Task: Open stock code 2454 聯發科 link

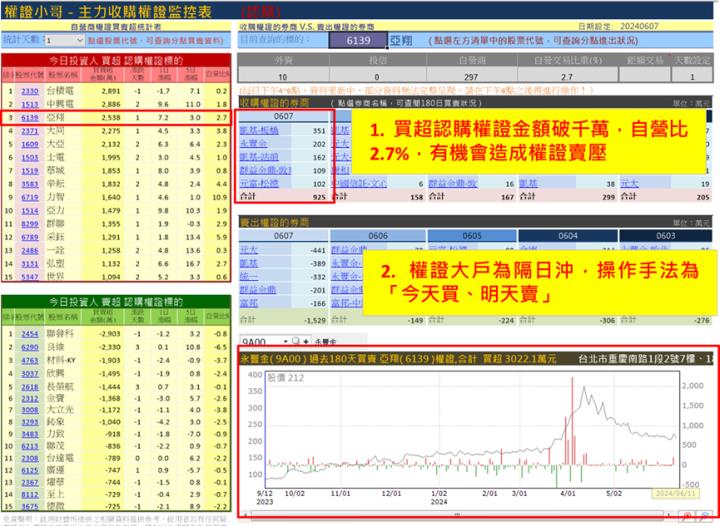Action: (x=30, y=334)
